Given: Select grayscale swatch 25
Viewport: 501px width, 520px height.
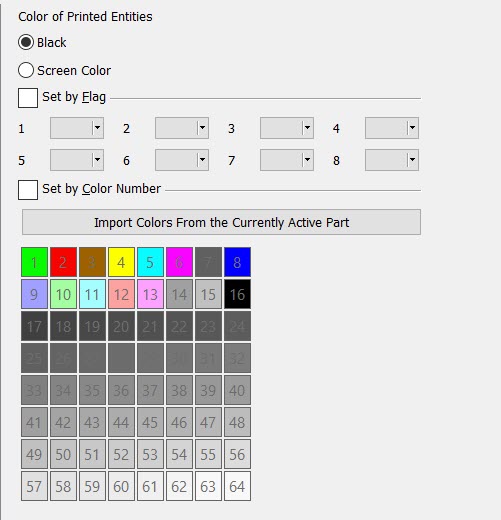Looking at the screenshot, I should pos(34,358).
